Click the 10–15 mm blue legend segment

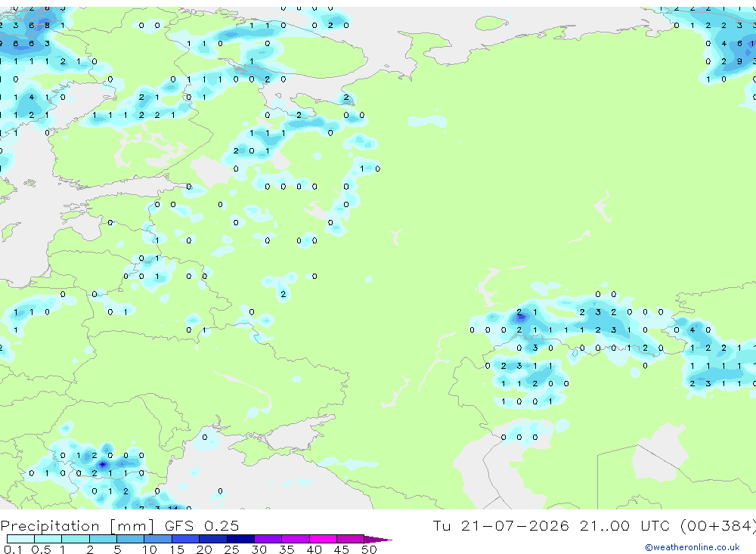coord(158,539)
